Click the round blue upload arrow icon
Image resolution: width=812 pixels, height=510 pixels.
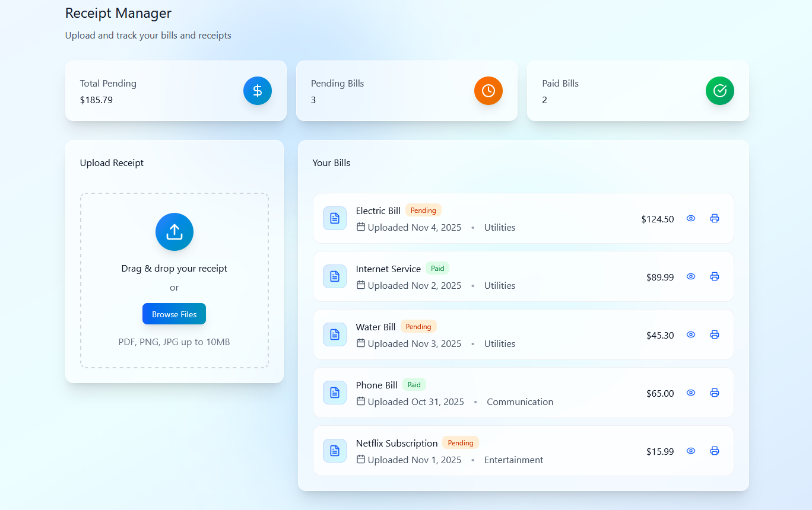tap(175, 232)
